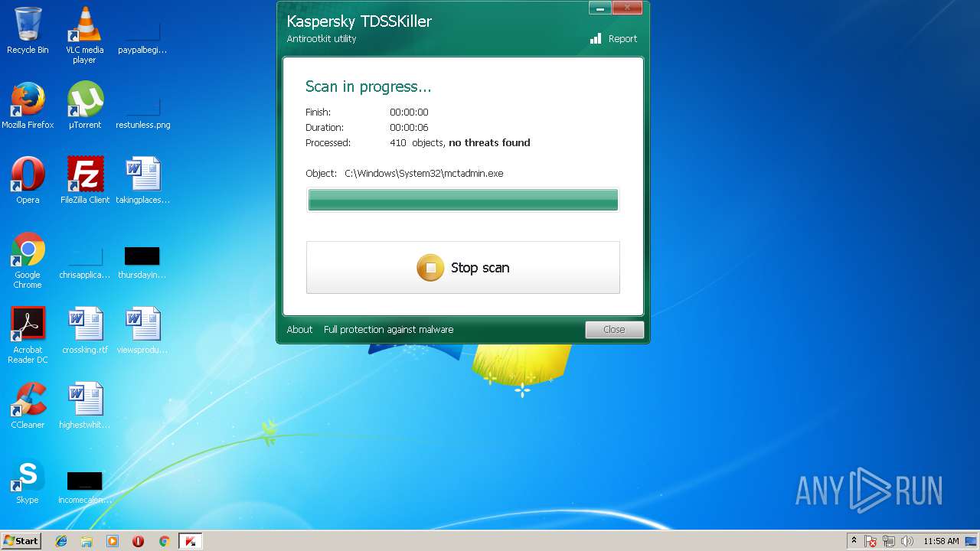The width and height of the screenshot is (980, 551).
Task: Open FileZilla Client shortcut
Action: [x=85, y=181]
